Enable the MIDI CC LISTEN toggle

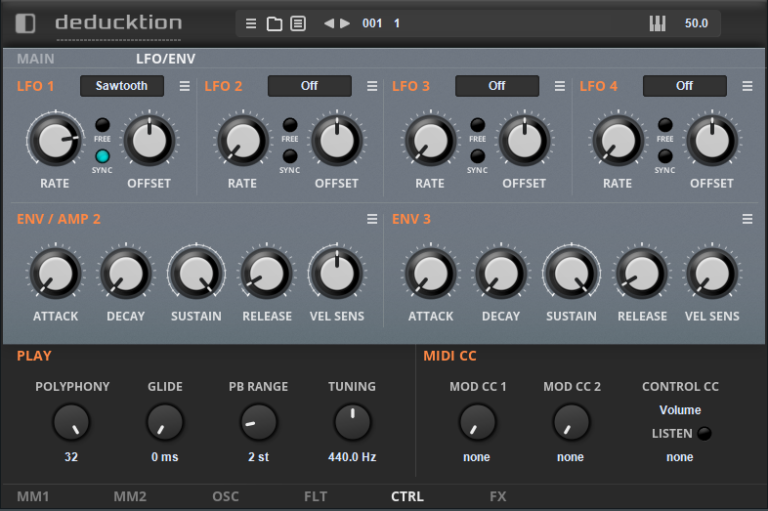point(705,433)
